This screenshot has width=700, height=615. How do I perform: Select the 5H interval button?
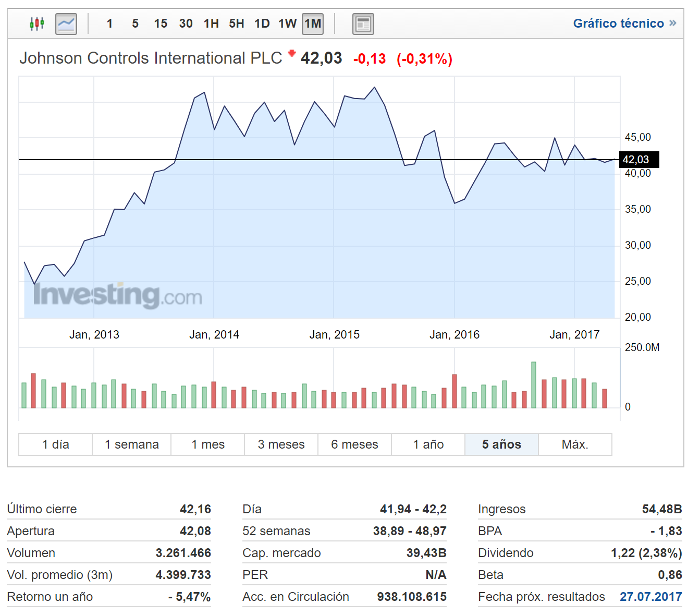pos(236,23)
